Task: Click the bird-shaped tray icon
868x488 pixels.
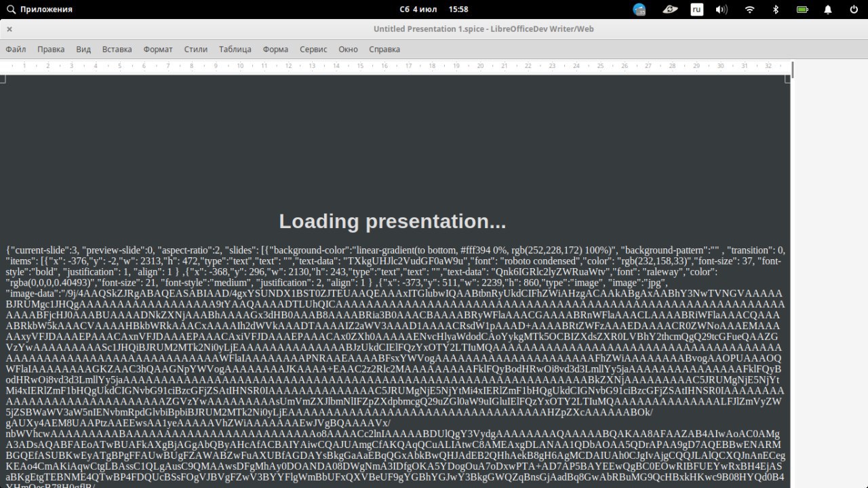Action: click(x=670, y=10)
